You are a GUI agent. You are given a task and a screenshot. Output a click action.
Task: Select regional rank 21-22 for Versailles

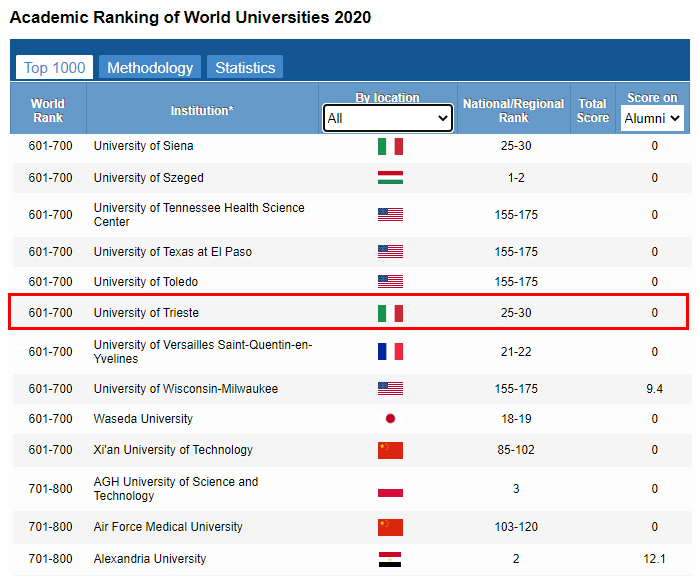pyautogui.click(x=516, y=352)
